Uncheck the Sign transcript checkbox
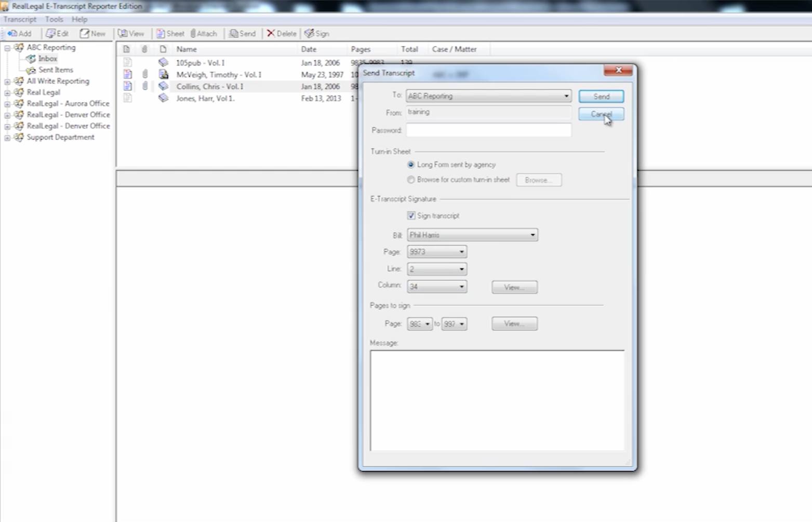Viewport: 812px width, 522px height. coord(411,216)
